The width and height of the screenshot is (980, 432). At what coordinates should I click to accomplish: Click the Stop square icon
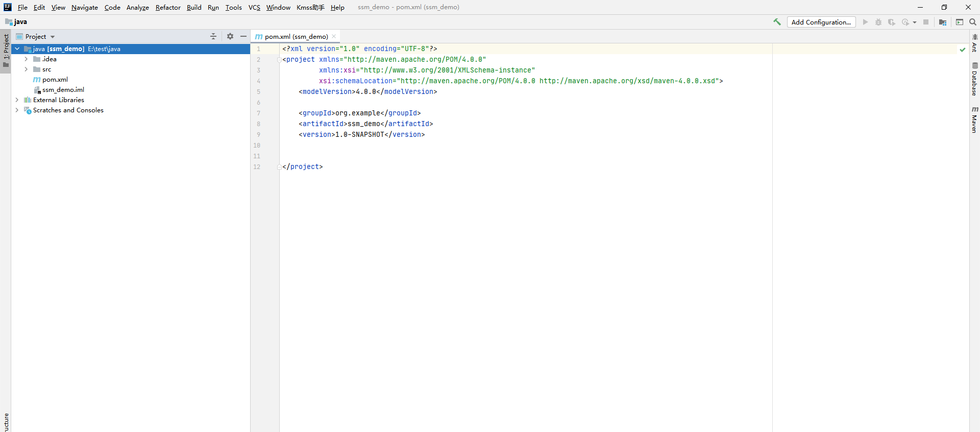click(926, 22)
